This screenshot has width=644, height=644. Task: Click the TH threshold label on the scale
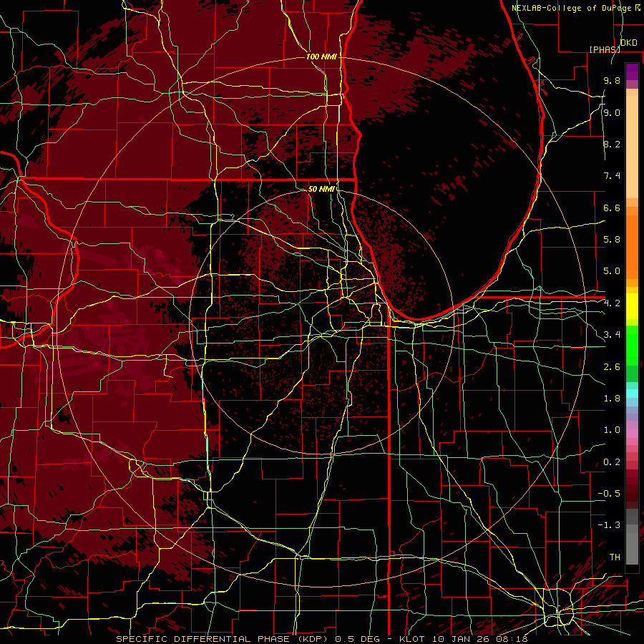tap(615, 557)
